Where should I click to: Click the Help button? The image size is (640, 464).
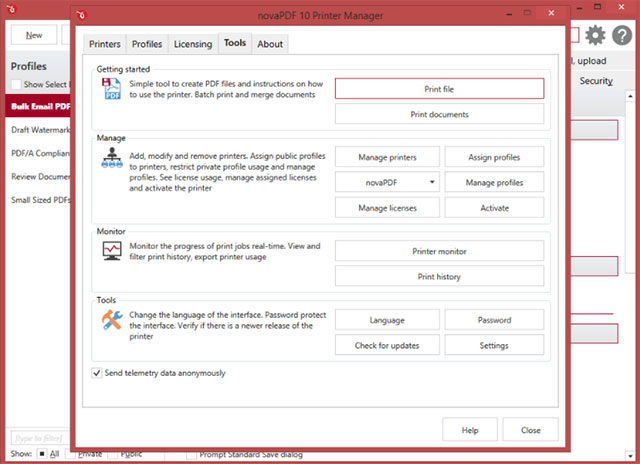click(470, 429)
